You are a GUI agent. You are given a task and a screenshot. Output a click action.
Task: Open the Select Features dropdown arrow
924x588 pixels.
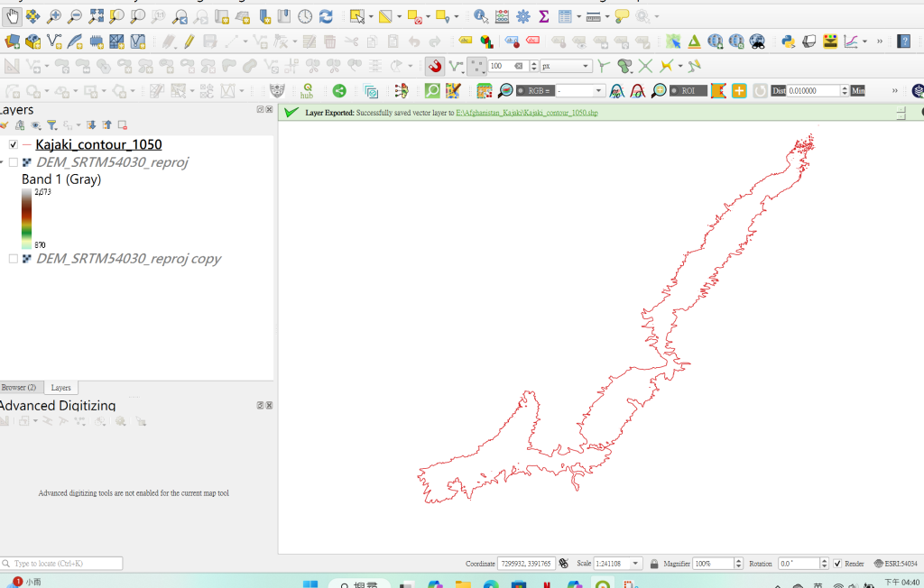(x=371, y=16)
